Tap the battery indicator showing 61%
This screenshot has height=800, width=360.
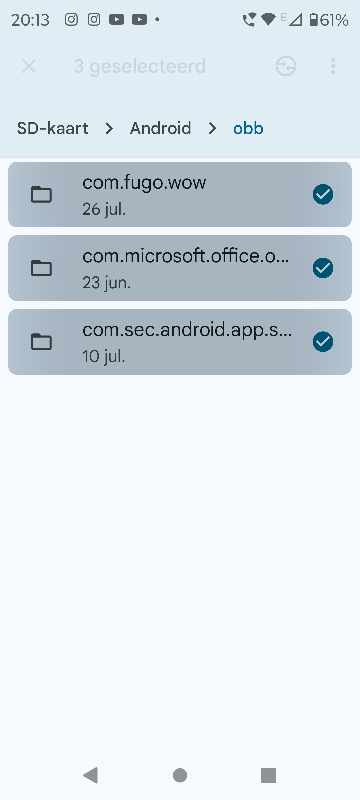pyautogui.click(x=329, y=20)
